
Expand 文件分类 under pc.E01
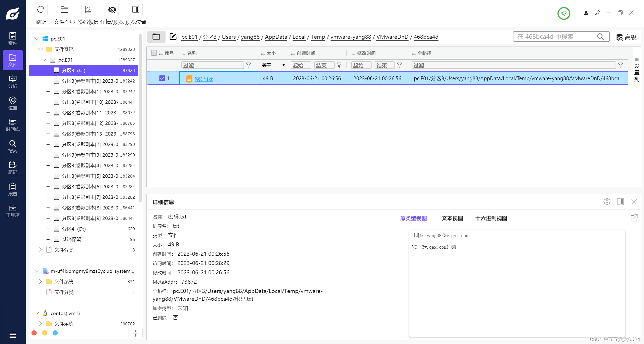40,250
